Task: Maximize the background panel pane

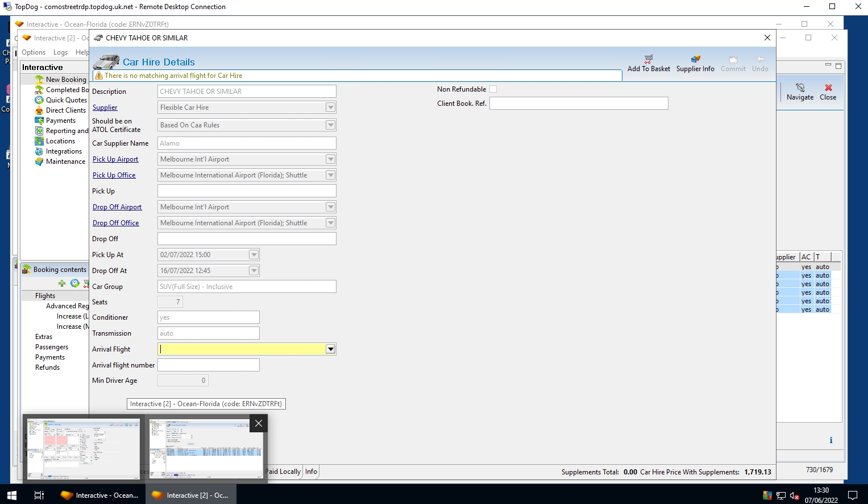Action: pos(838,65)
